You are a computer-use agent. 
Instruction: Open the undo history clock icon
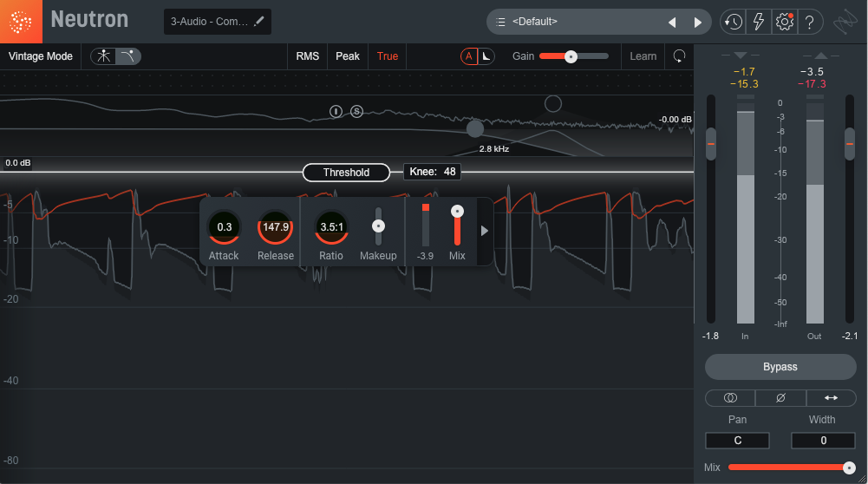[x=733, y=23]
